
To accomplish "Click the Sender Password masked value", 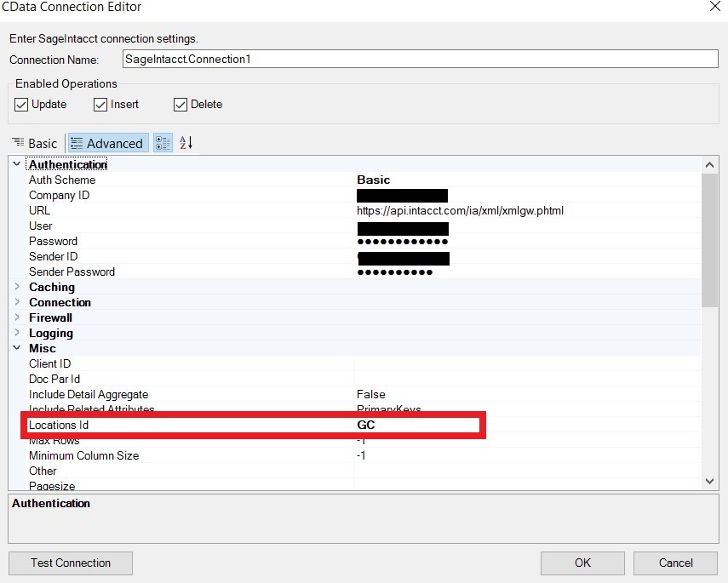I will [x=394, y=272].
